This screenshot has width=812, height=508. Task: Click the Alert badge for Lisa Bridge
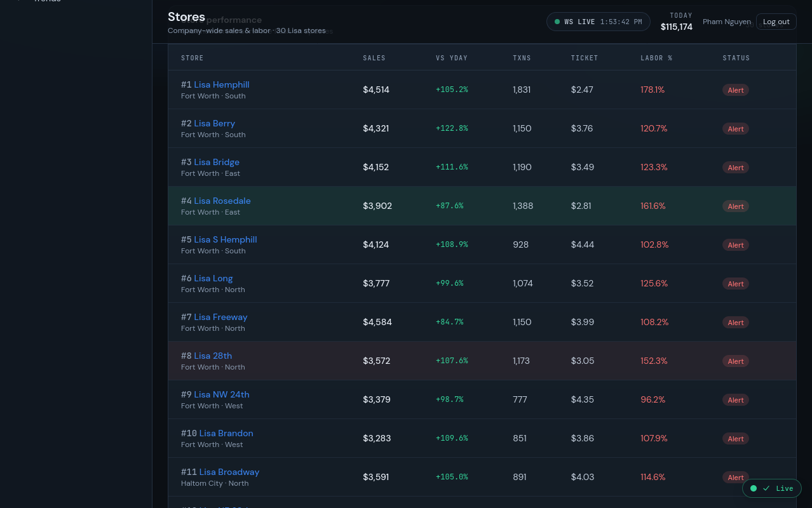[x=736, y=168]
